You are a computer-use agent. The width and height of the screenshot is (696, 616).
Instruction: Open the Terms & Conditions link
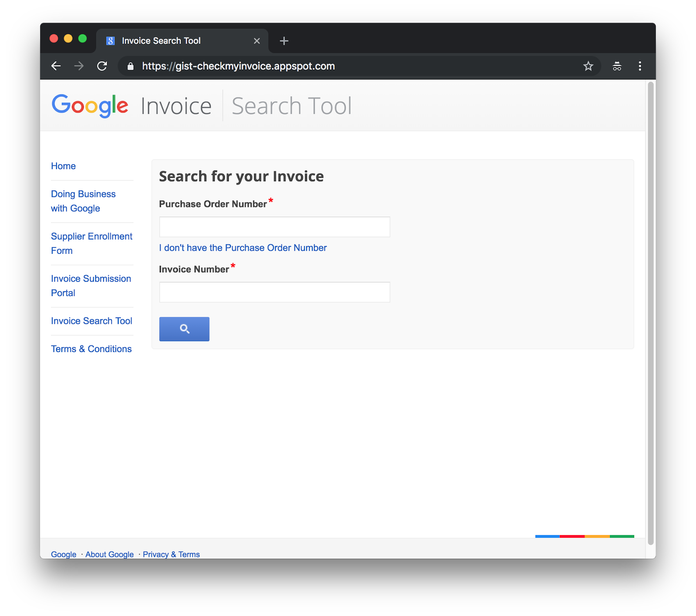[x=91, y=349]
